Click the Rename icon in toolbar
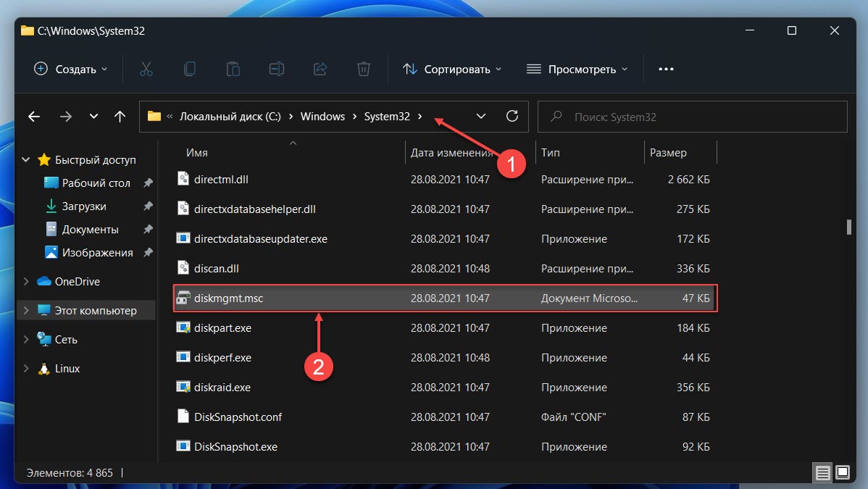Viewport: 868px width, 489px height. [277, 70]
